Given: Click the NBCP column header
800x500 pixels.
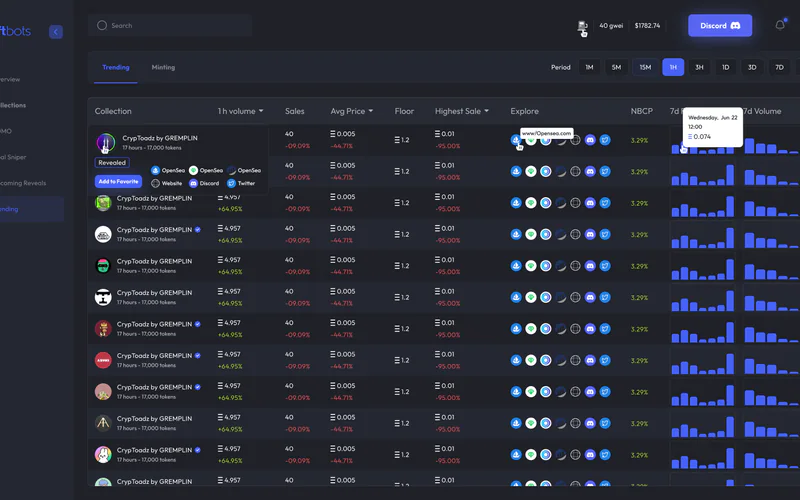Looking at the screenshot, I should click(x=641, y=111).
